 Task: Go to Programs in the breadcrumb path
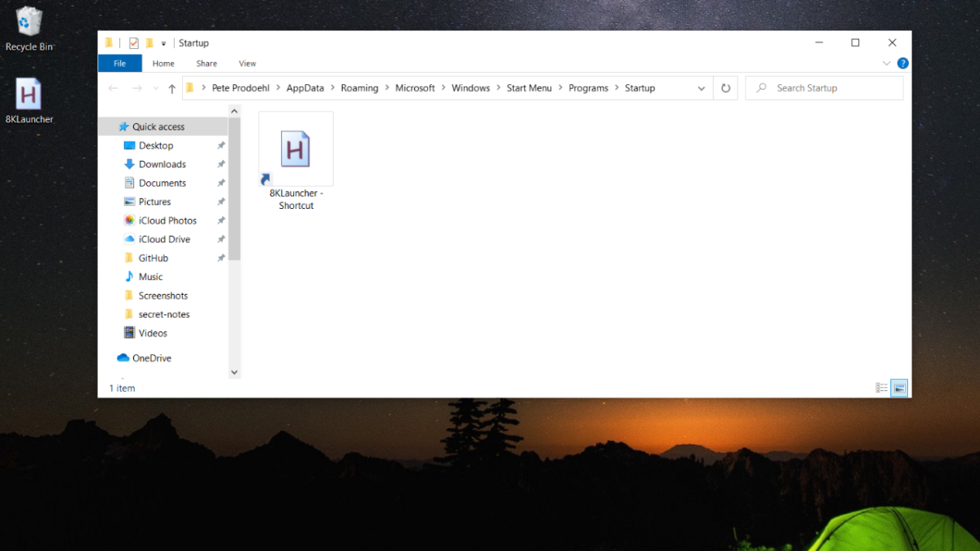588,88
